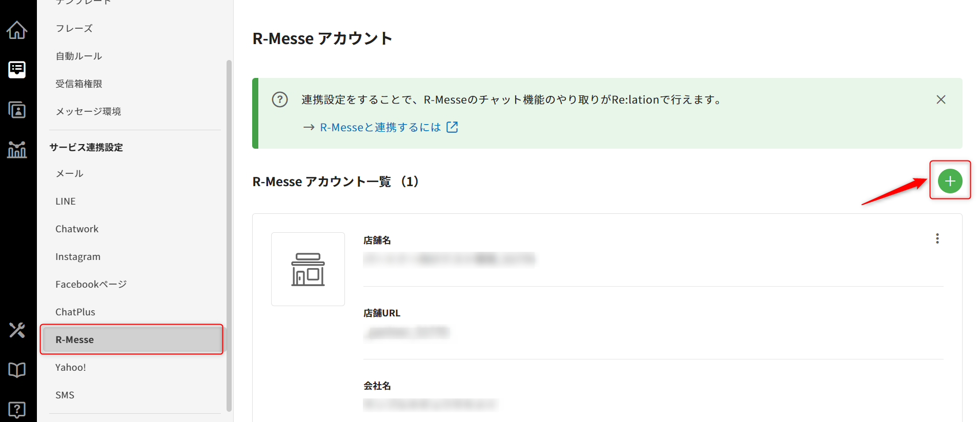Open the Chatwork integration settings

(x=77, y=229)
